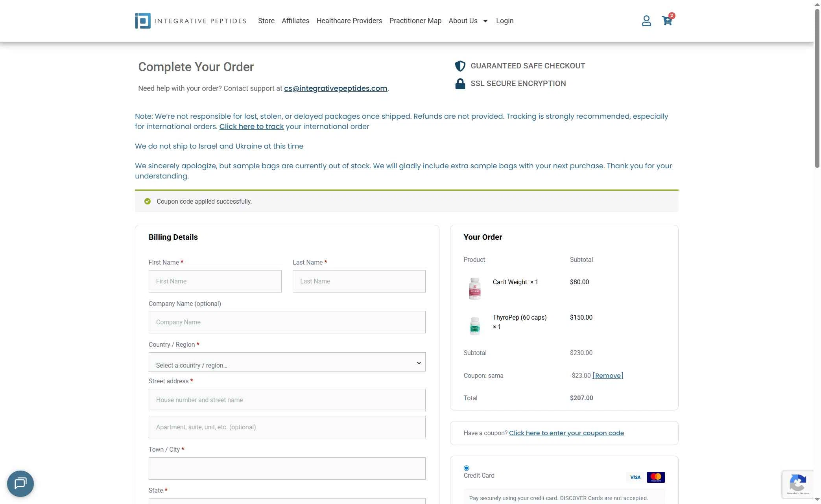The width and height of the screenshot is (821, 504).
Task: Email support via cs@integrativepeptides.com link
Action: point(335,88)
